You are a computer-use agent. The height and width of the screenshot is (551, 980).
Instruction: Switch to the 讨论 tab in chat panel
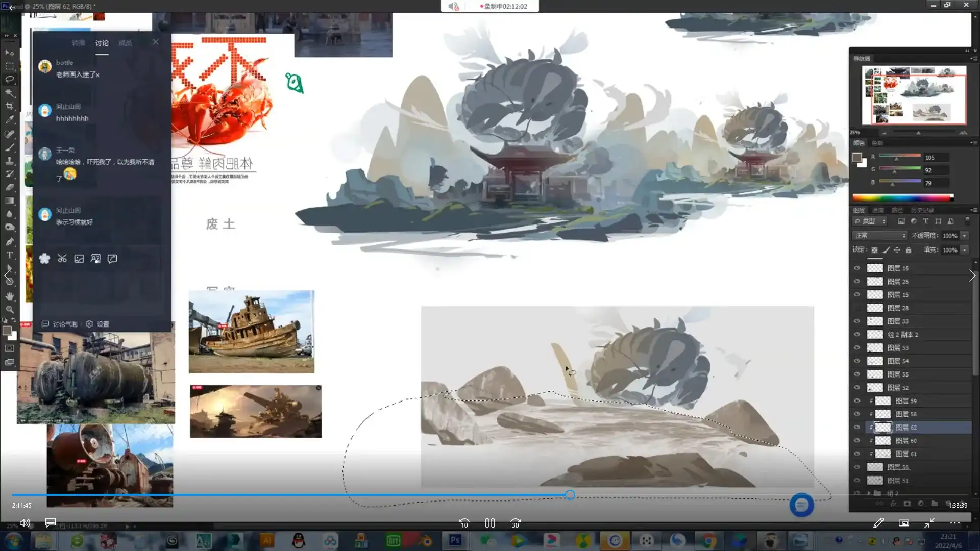[102, 43]
